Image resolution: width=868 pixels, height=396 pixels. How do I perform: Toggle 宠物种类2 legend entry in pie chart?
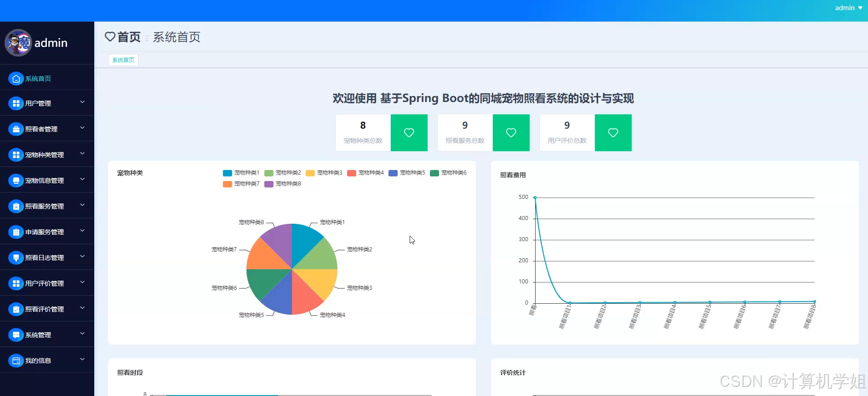282,173
